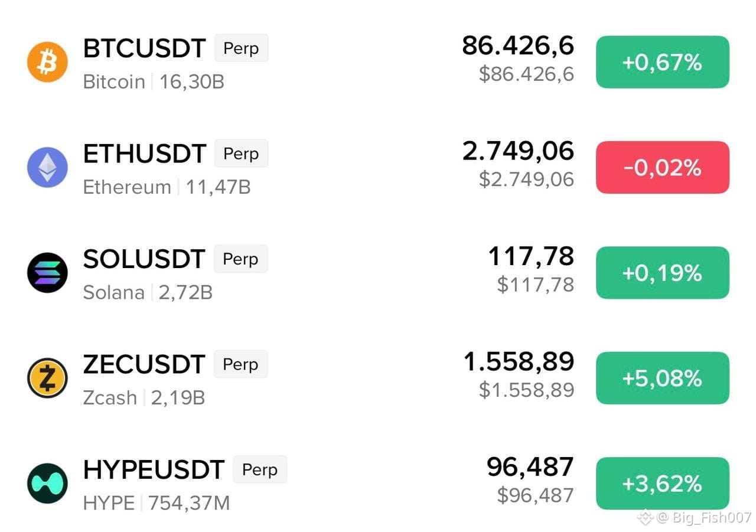756x532 pixels.
Task: Select the ZECUSDT trading pair
Action: [x=144, y=364]
